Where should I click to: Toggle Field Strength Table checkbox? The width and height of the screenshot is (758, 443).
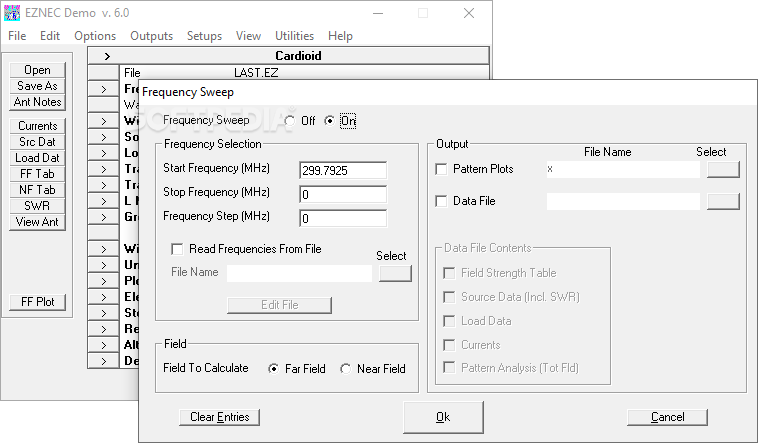[449, 273]
